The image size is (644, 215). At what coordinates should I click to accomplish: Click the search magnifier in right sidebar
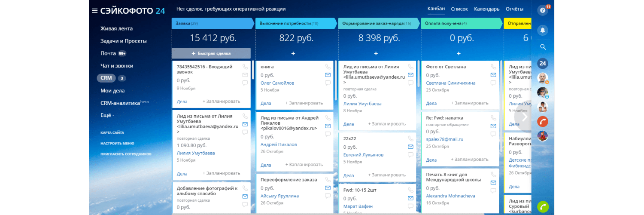(x=543, y=47)
